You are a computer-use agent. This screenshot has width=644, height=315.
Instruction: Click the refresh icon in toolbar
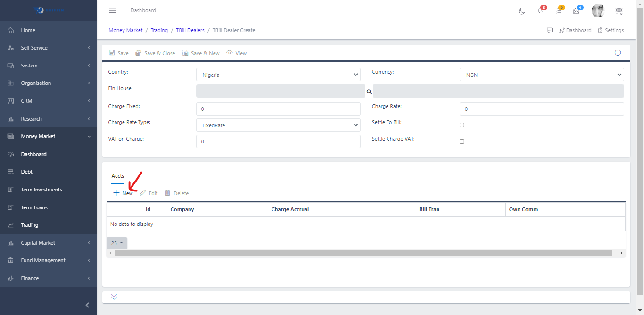point(618,53)
